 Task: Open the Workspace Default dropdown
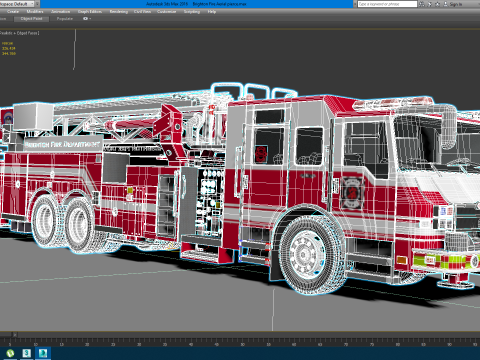pos(17,4)
